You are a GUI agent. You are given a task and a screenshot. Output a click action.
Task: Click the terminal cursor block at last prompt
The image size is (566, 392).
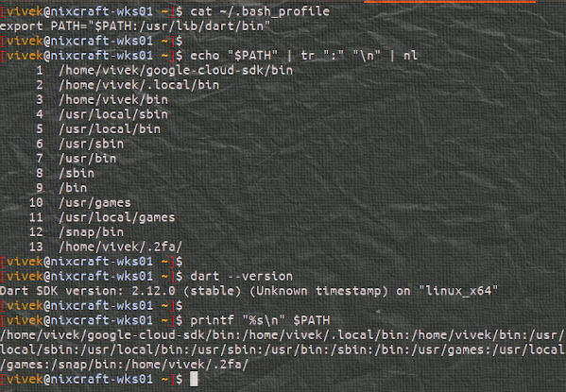click(x=194, y=380)
